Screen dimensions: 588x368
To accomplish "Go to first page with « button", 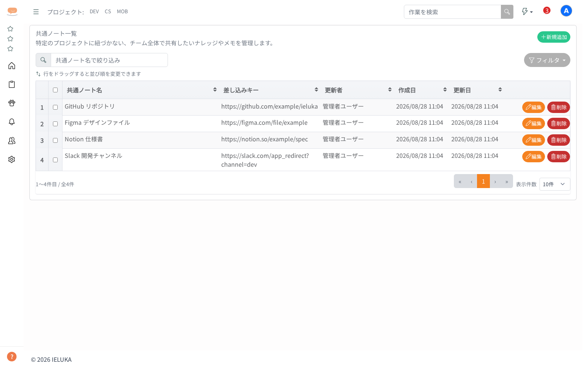I will [x=460, y=181].
